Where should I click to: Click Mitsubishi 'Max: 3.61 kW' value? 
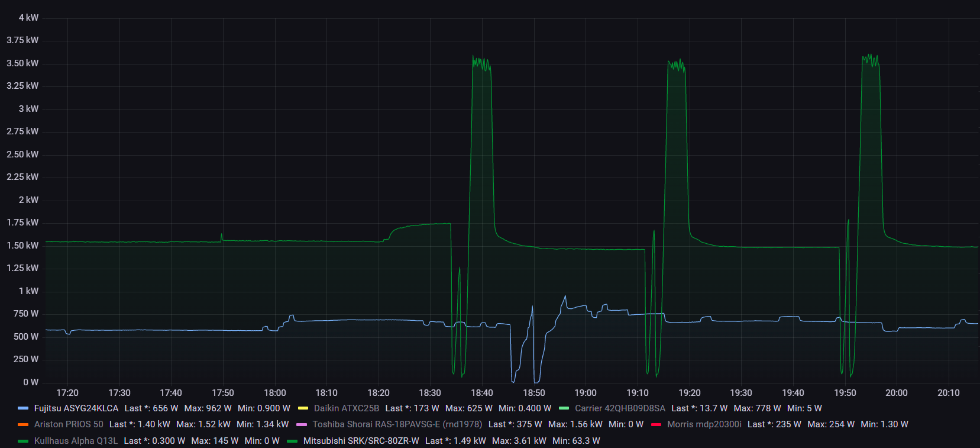[x=519, y=441]
